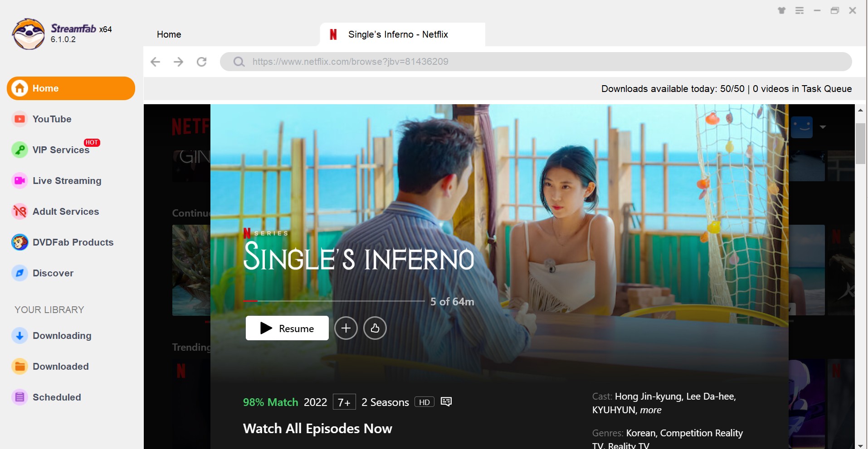This screenshot has width=868, height=449.
Task: Rate Single's Inferno with the thumbs up button
Action: pos(375,328)
